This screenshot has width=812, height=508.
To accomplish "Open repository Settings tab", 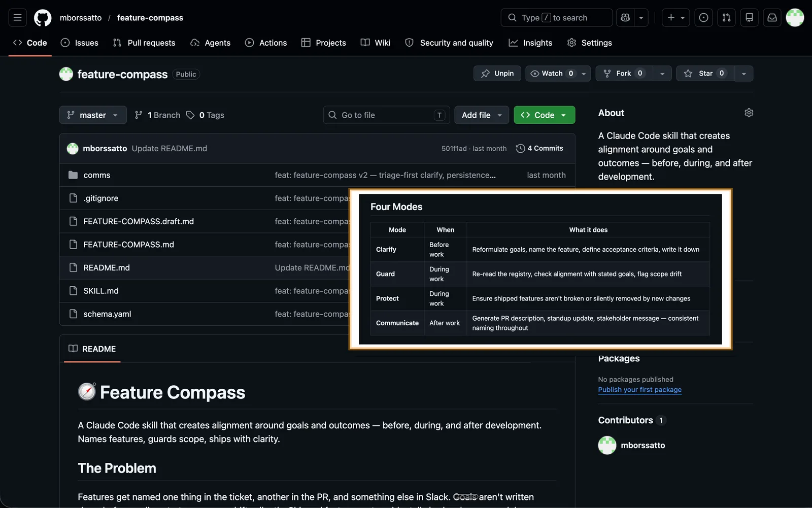I will (590, 43).
